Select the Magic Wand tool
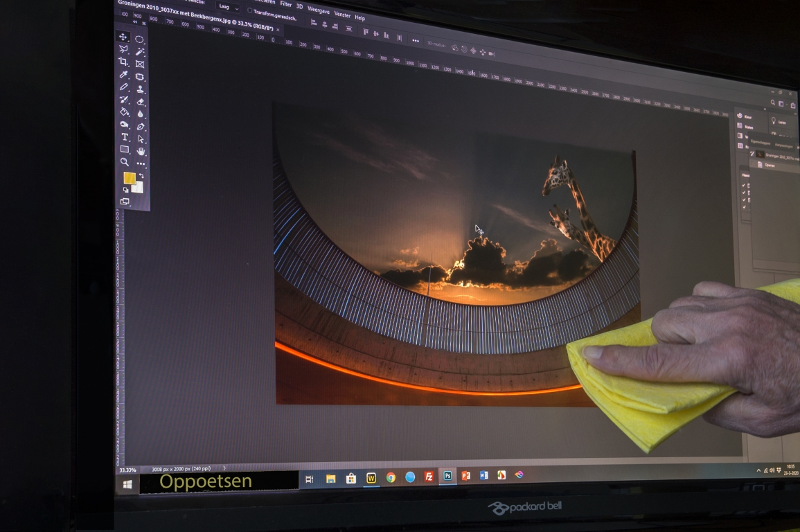The width and height of the screenshot is (800, 532). pos(140,51)
